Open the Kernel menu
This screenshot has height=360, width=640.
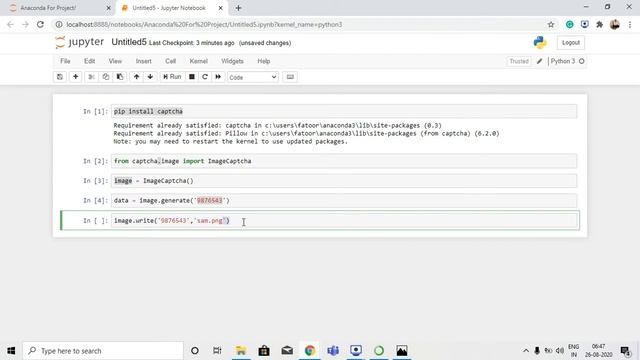click(x=198, y=61)
